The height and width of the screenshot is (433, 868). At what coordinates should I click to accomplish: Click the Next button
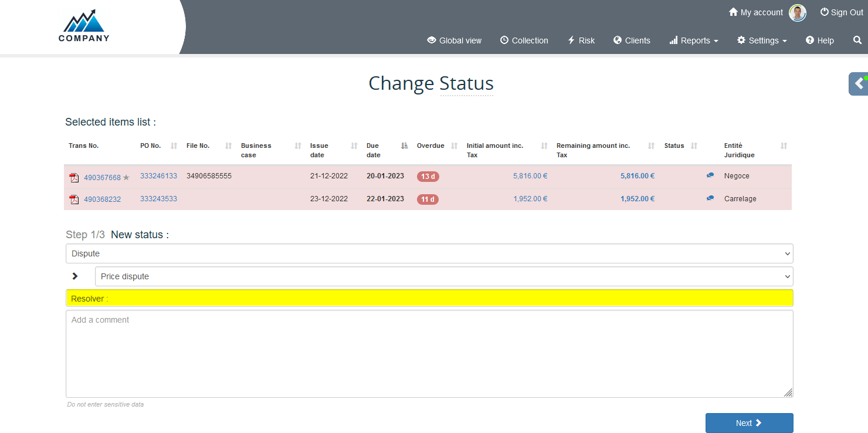pyautogui.click(x=749, y=423)
